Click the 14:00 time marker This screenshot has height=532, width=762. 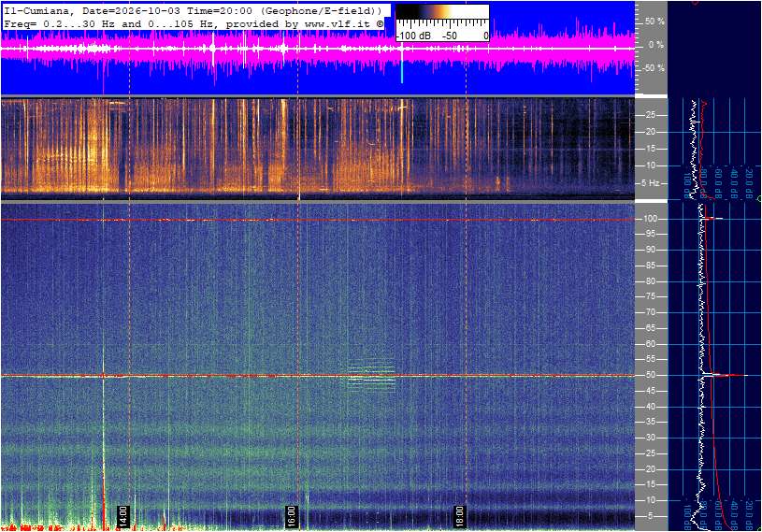(123, 516)
